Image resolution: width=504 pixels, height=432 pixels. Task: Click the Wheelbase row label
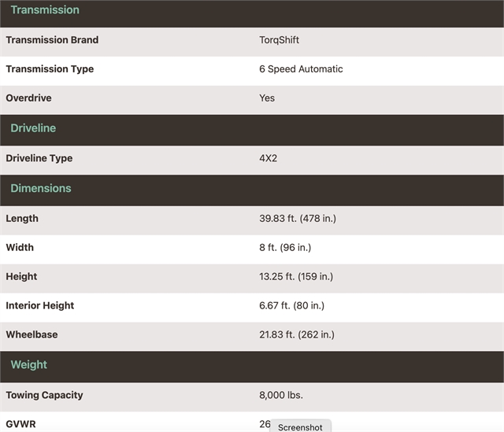(31, 335)
